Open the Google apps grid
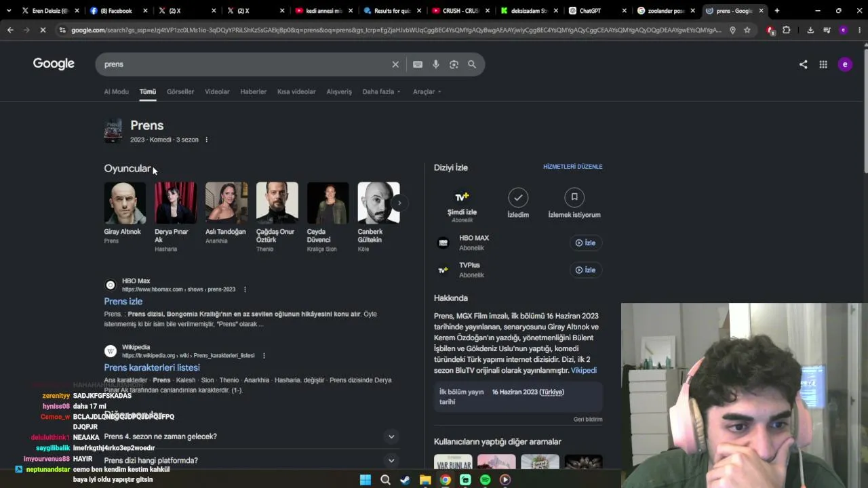Screen dimensions: 868x488 (x=823, y=64)
